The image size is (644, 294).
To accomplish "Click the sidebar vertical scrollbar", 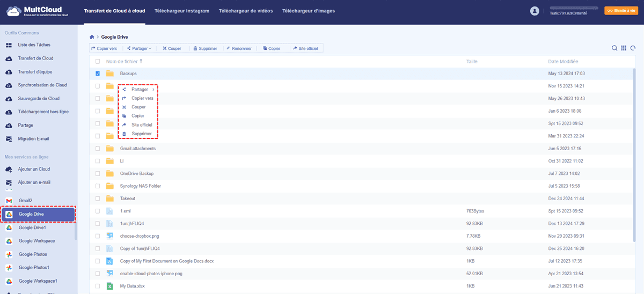I will click(x=76, y=231).
